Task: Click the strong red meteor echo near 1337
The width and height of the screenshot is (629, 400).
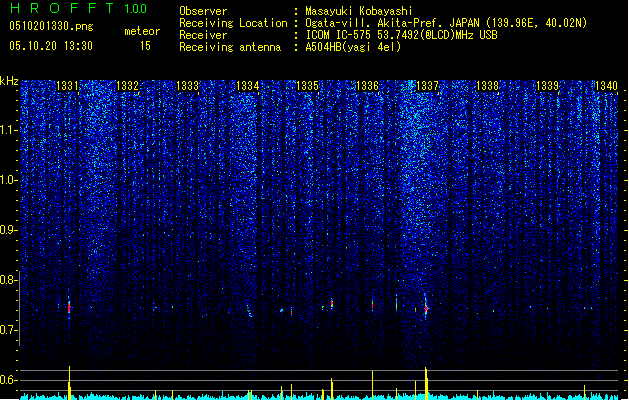Action: pos(426,309)
